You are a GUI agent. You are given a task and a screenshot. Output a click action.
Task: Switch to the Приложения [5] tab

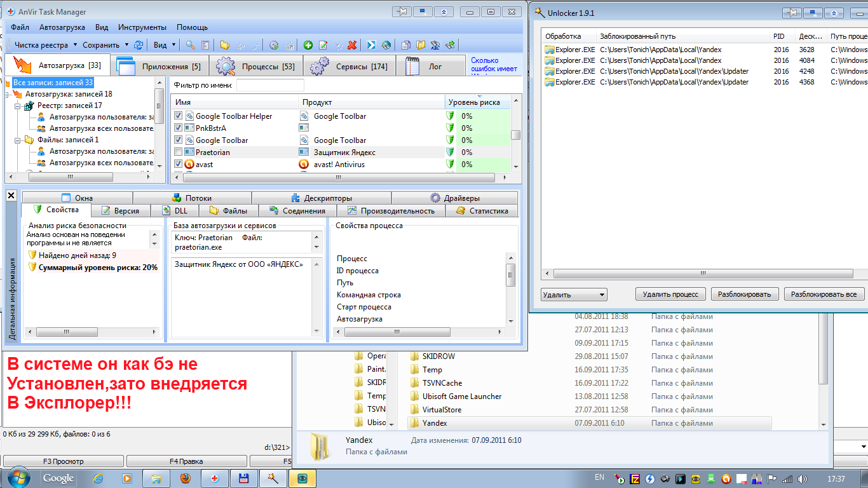tap(158, 66)
